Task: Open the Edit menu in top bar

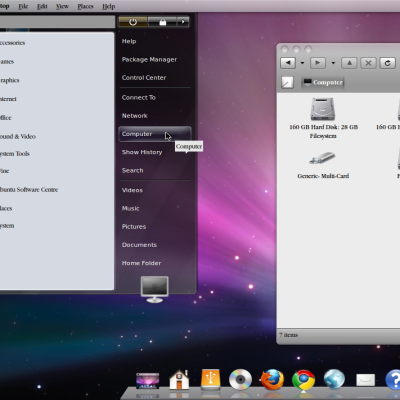Action: 42,6
